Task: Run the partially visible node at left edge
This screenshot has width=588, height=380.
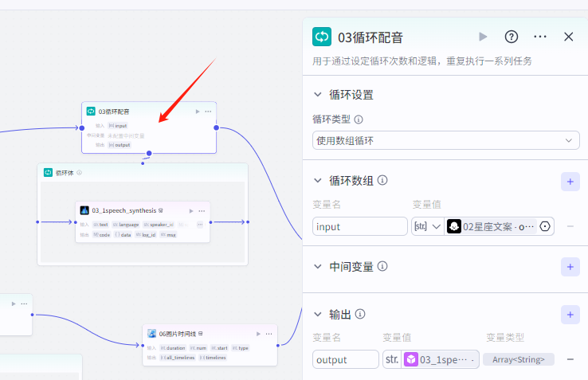Action: coord(14,304)
